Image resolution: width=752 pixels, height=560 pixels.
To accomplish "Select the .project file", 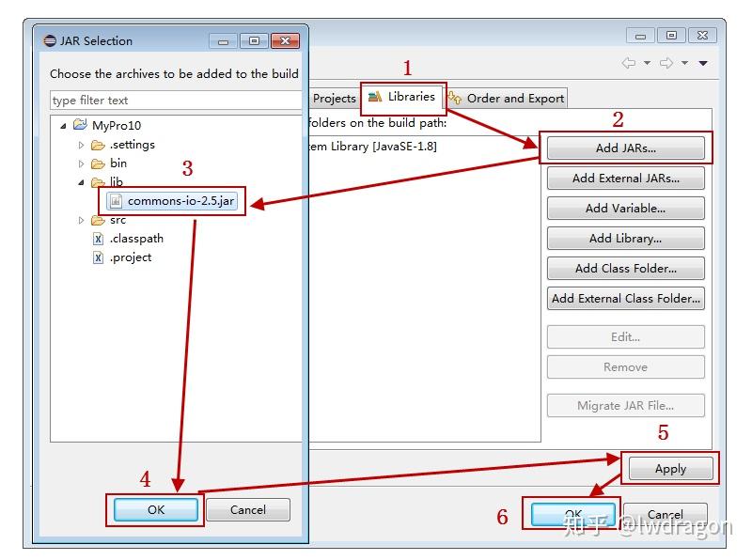I will pyautogui.click(x=131, y=257).
